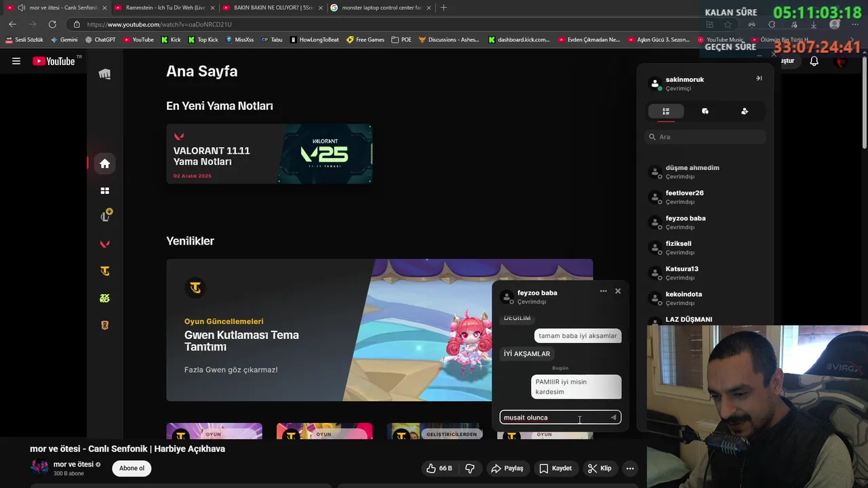Open the Free Games bookmark

[365, 40]
